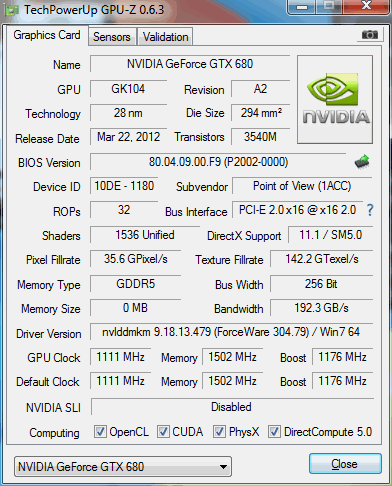Click the GPU-Z title bar app icon
Viewport: 392px width, 486px height.
click(x=11, y=10)
